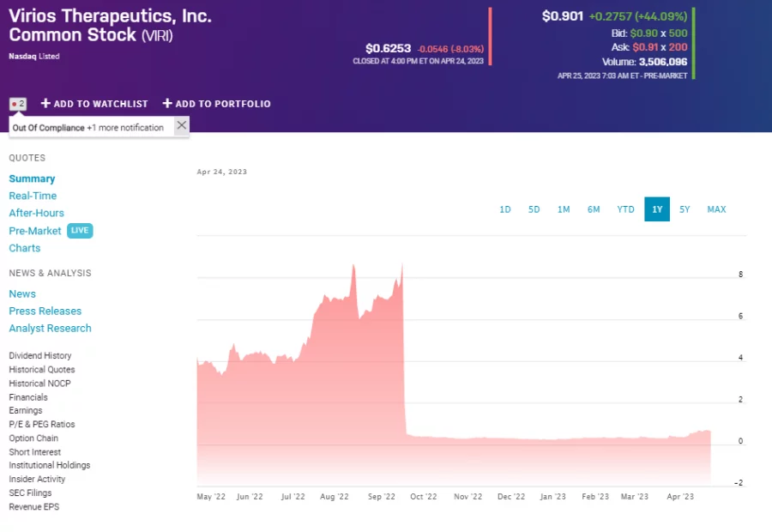Open the Analyst Research link

click(50, 328)
